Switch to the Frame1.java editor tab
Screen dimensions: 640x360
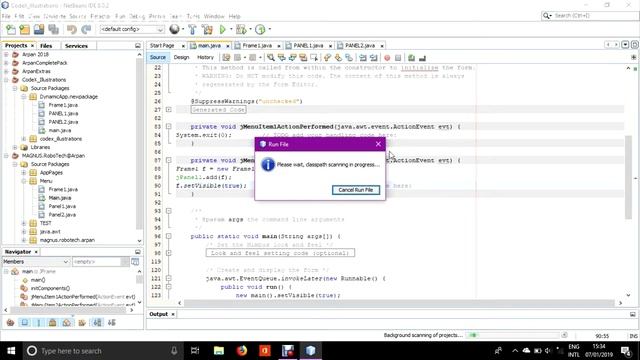pos(257,46)
